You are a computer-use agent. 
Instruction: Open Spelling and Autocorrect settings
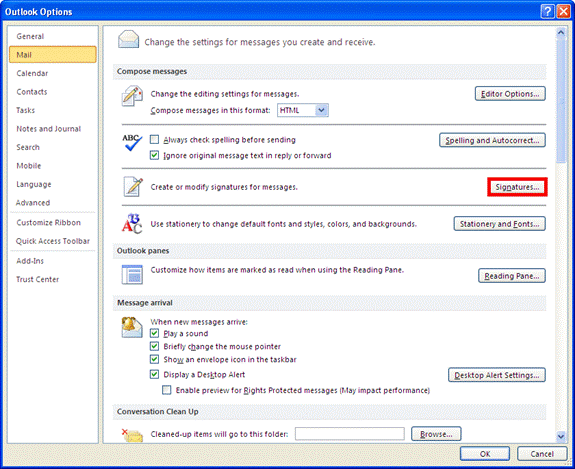492,140
